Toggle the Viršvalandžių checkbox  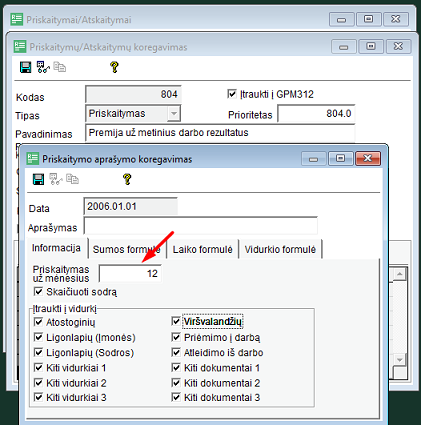click(x=176, y=321)
